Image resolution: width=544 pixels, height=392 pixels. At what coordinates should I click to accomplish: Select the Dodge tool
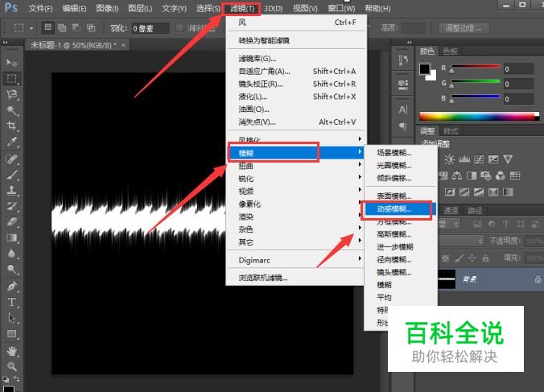pyautogui.click(x=11, y=269)
